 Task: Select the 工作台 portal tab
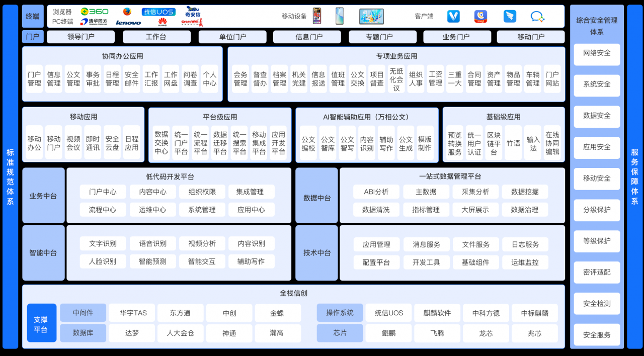[156, 37]
